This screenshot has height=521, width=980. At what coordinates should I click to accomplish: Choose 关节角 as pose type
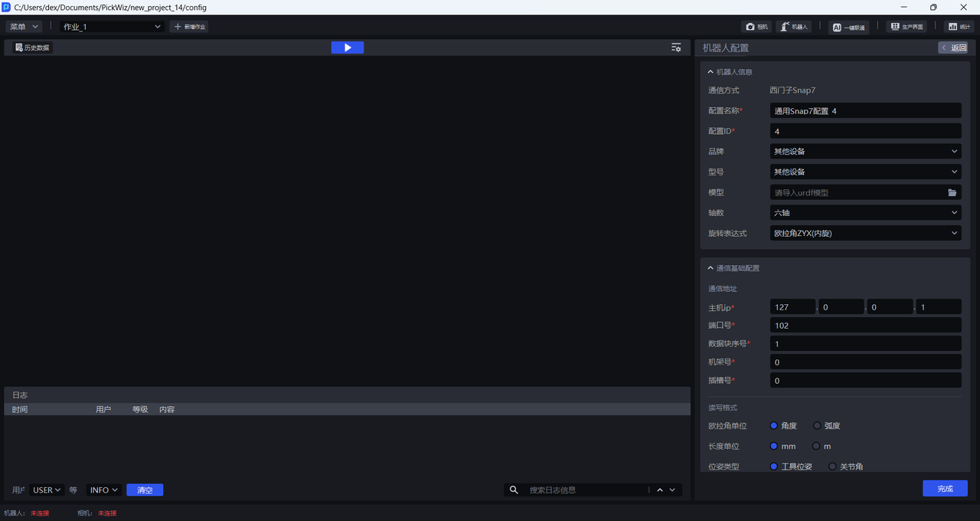click(x=832, y=467)
